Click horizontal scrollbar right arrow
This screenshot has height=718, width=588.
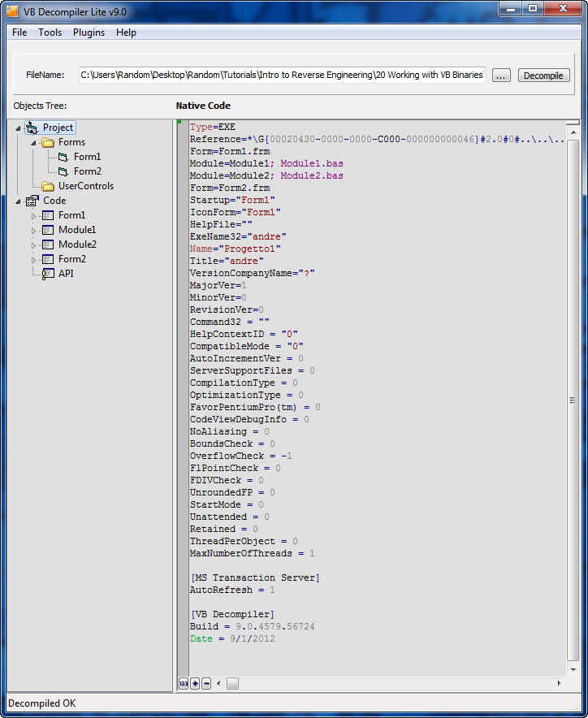559,684
